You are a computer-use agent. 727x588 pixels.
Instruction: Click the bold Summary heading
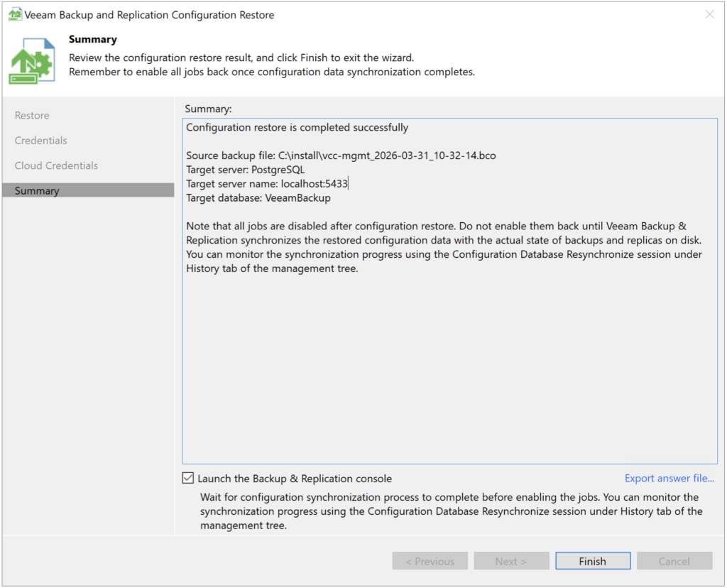[93, 40]
